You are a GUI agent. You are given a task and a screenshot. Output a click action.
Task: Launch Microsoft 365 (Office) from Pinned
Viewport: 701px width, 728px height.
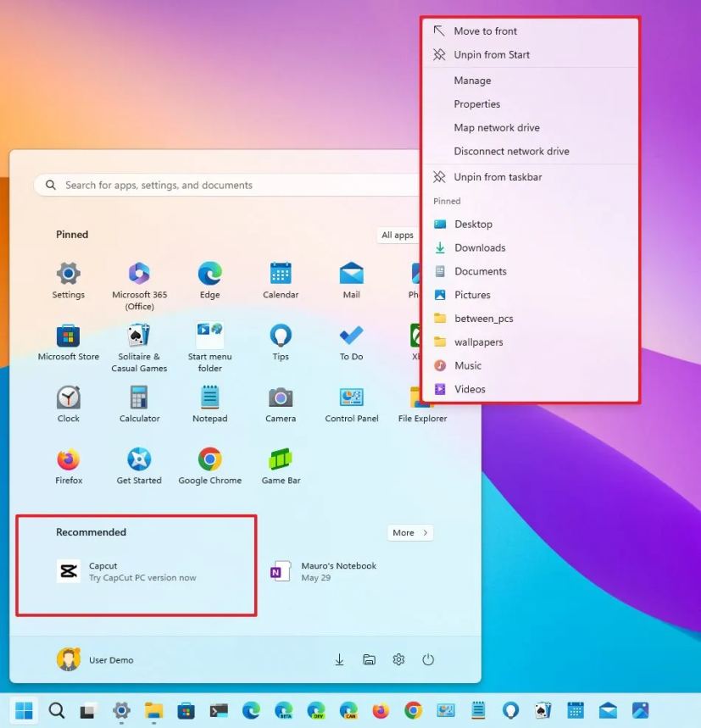[x=139, y=286]
